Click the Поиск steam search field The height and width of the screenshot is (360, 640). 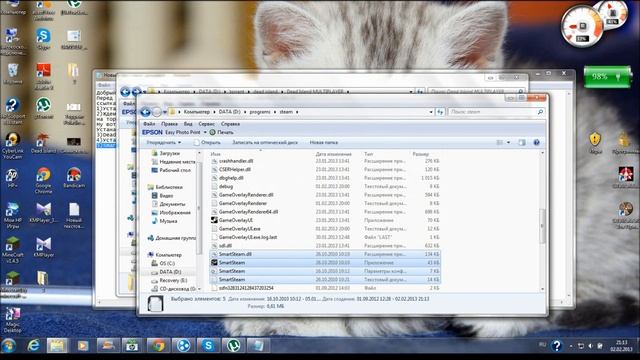tap(492, 112)
